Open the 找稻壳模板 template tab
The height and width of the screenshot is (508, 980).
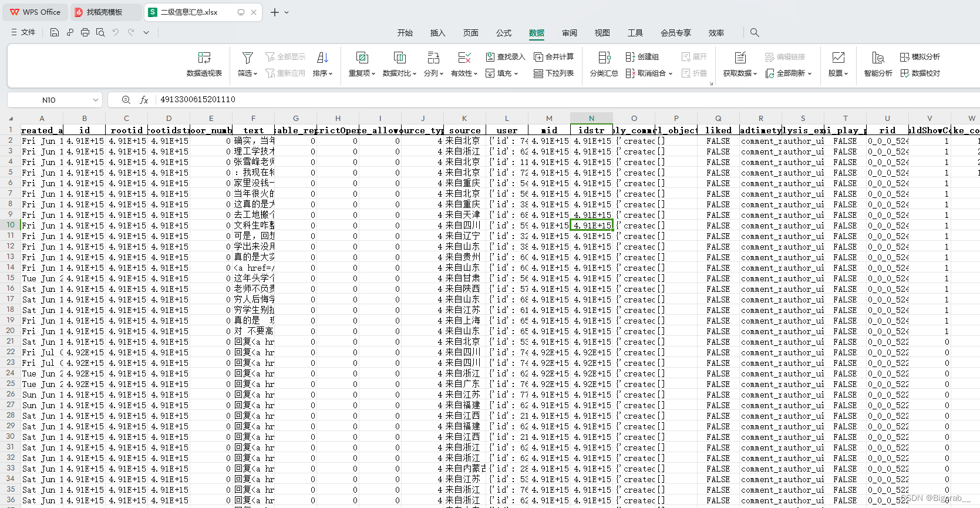point(105,12)
